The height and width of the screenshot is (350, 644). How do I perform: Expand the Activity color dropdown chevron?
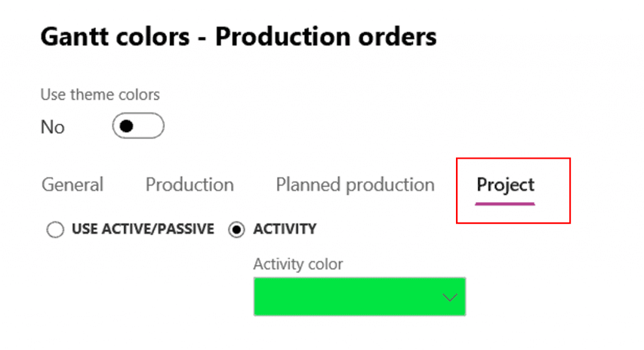450,297
